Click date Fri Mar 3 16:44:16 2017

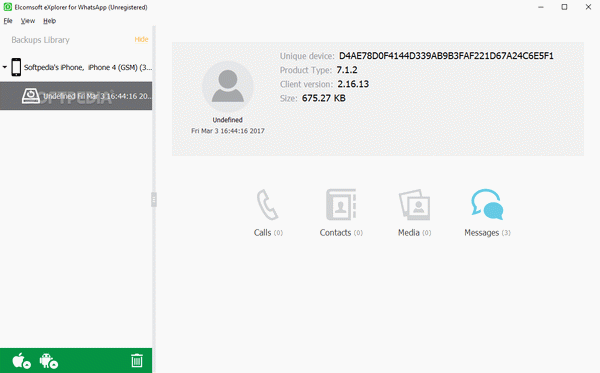tap(228, 131)
